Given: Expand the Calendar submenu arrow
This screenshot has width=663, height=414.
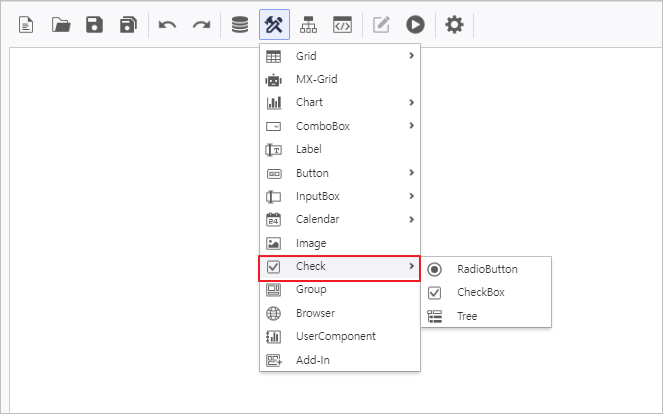Looking at the screenshot, I should pos(411,219).
